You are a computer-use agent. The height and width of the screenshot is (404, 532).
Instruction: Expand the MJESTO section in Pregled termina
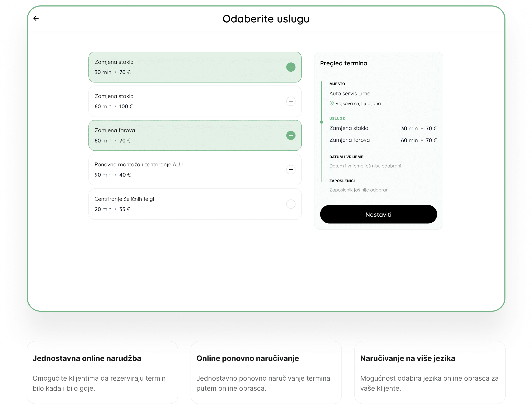point(337,84)
